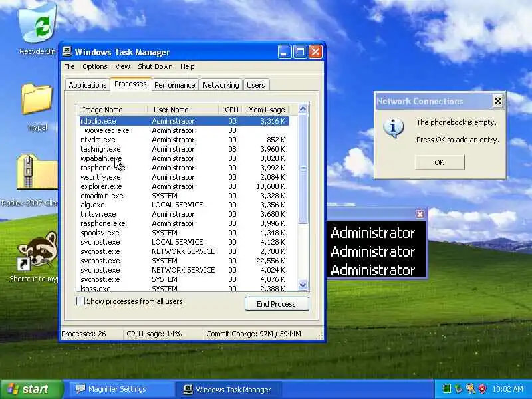Close the Windows Task Manager window
532x399 pixels.
(x=315, y=52)
